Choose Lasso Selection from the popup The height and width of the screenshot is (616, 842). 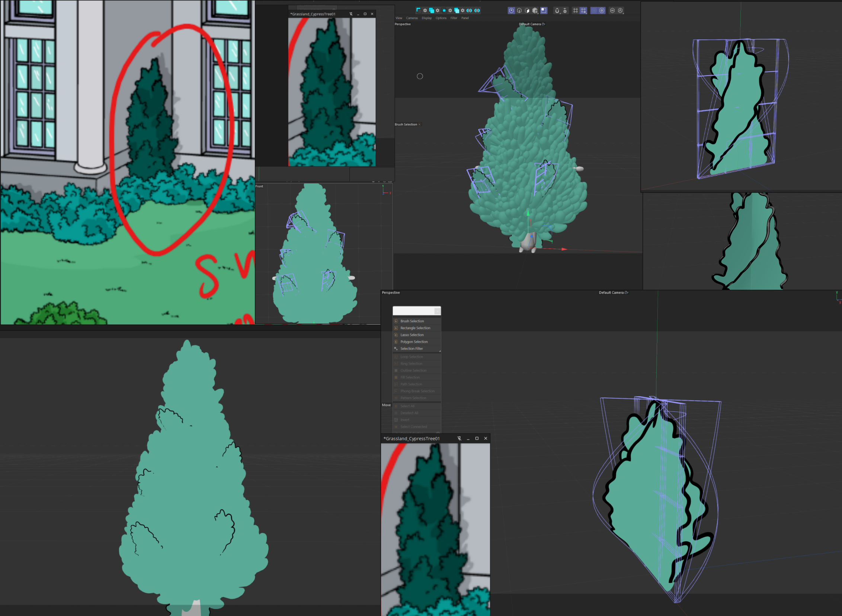412,335
